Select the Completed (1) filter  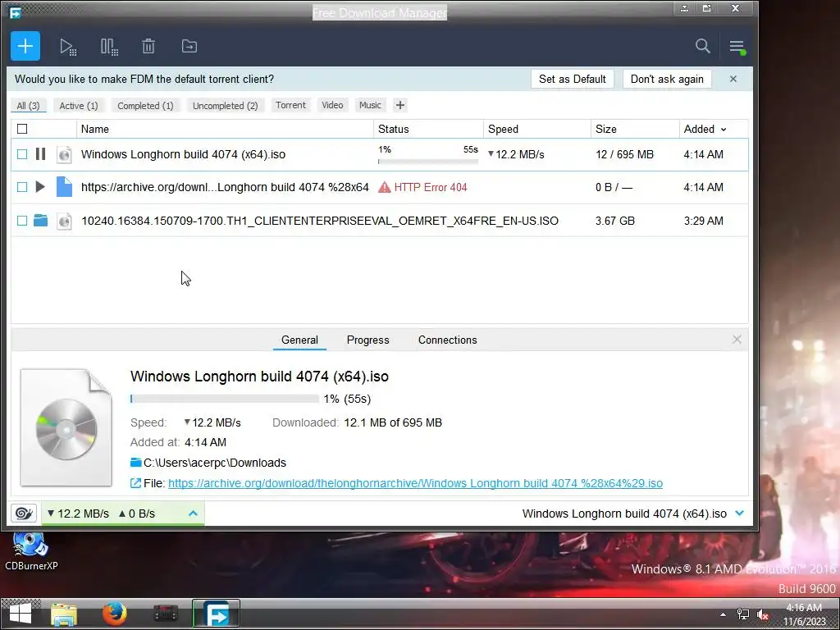(x=146, y=106)
